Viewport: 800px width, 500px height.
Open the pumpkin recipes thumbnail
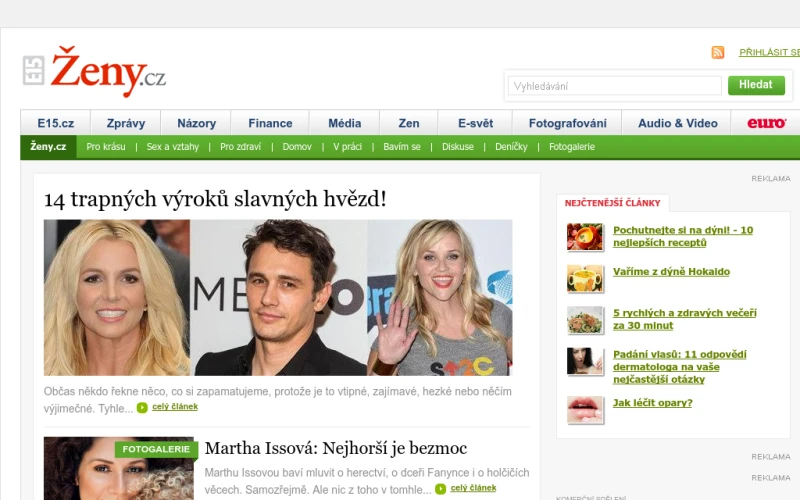pyautogui.click(x=585, y=237)
